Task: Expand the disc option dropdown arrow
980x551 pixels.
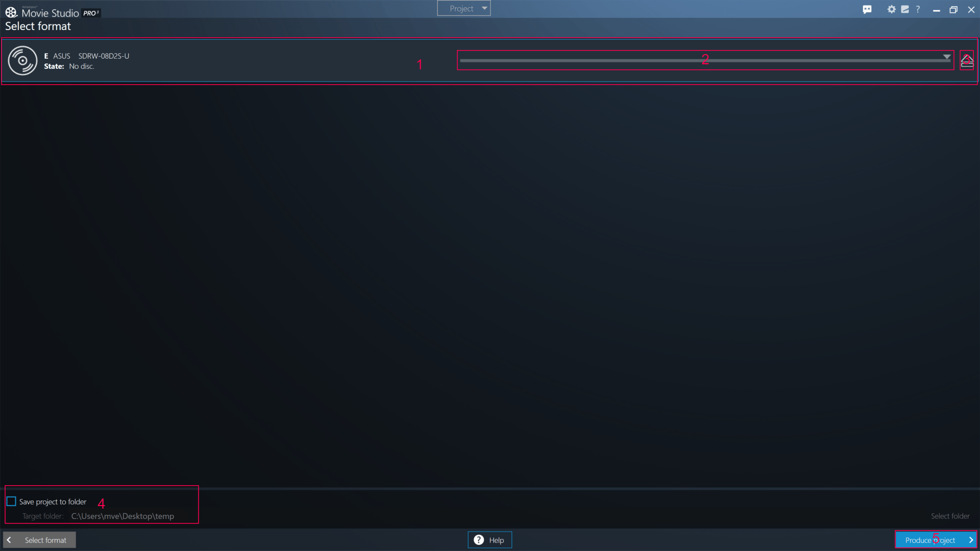Action: pos(947,57)
